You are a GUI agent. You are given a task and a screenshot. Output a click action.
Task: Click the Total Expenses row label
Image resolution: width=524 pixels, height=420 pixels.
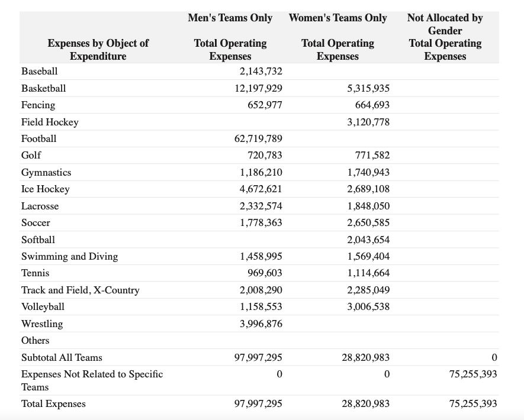(53, 403)
